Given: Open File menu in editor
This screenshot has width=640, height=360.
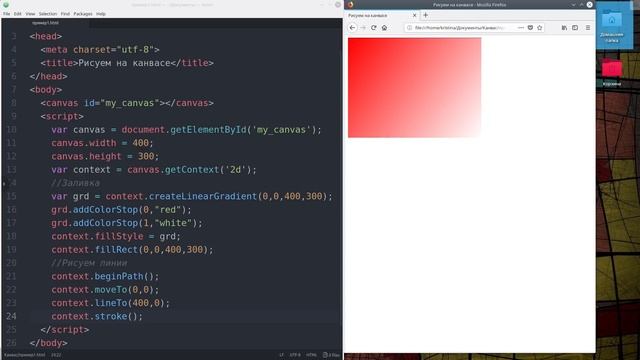Looking at the screenshot, I should tap(7, 14).
